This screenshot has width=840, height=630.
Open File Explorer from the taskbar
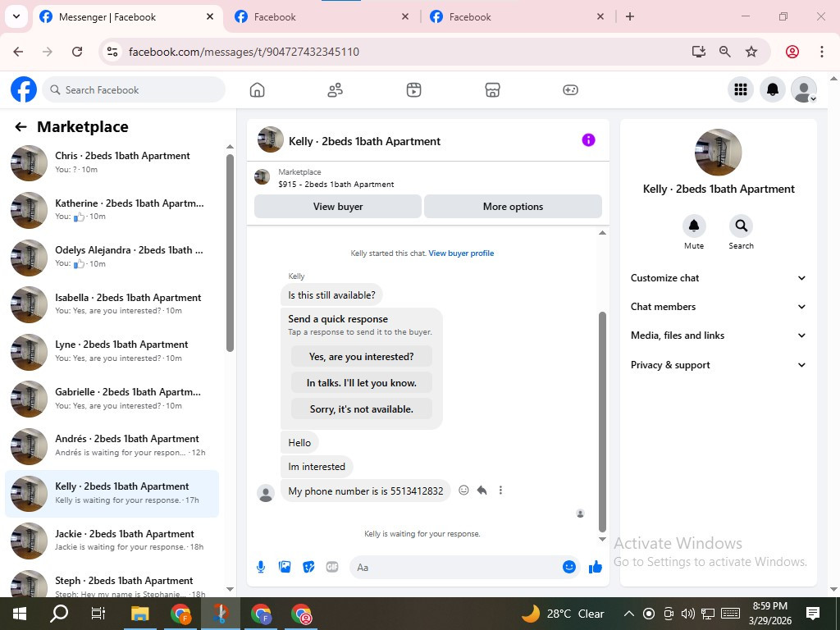pyautogui.click(x=140, y=614)
